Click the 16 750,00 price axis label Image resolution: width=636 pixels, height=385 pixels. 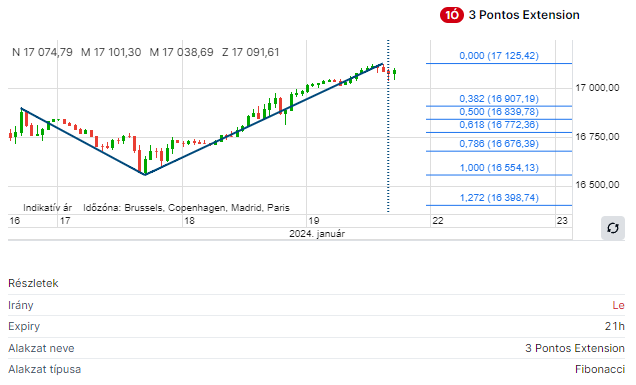click(597, 137)
